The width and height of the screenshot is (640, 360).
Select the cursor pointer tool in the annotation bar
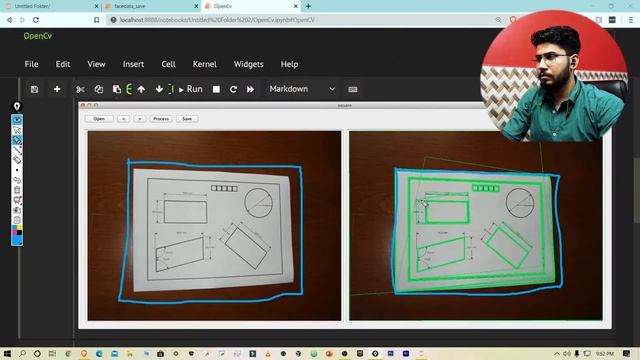pyautogui.click(x=17, y=130)
